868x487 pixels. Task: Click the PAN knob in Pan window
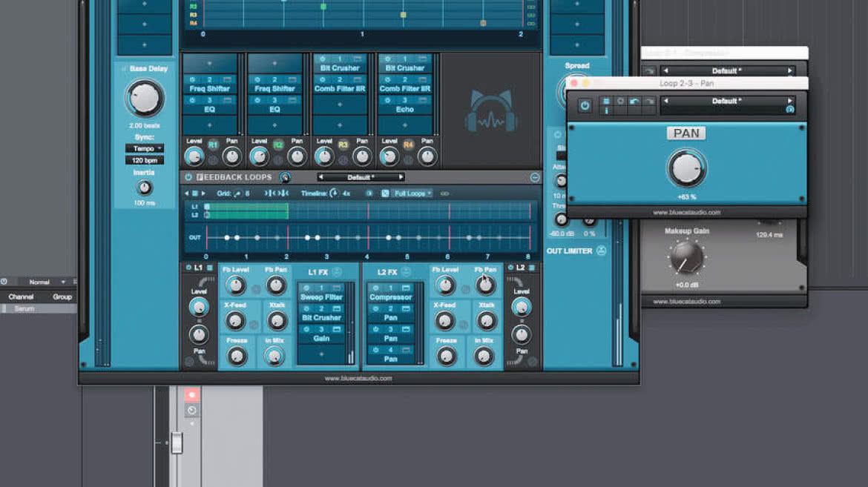[686, 168]
